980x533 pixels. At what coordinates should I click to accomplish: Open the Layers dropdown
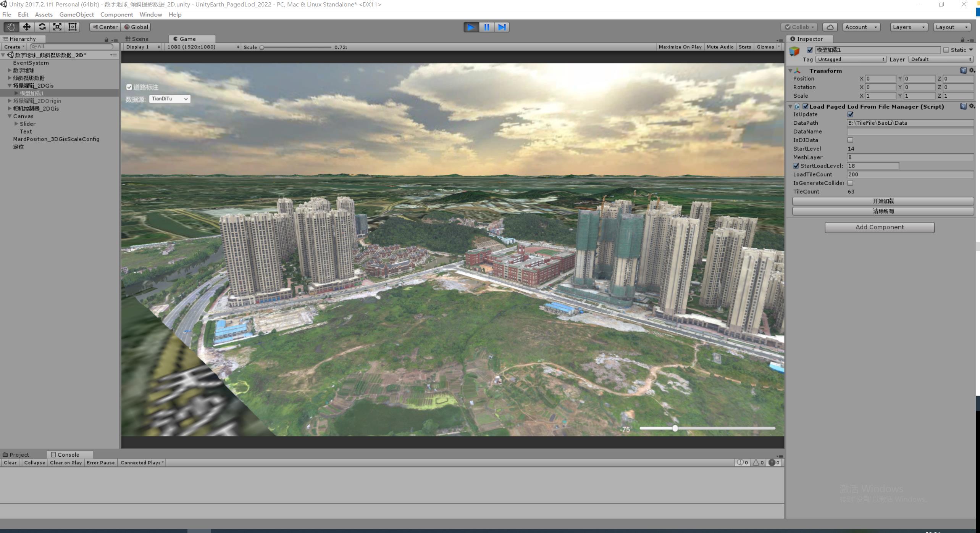908,27
